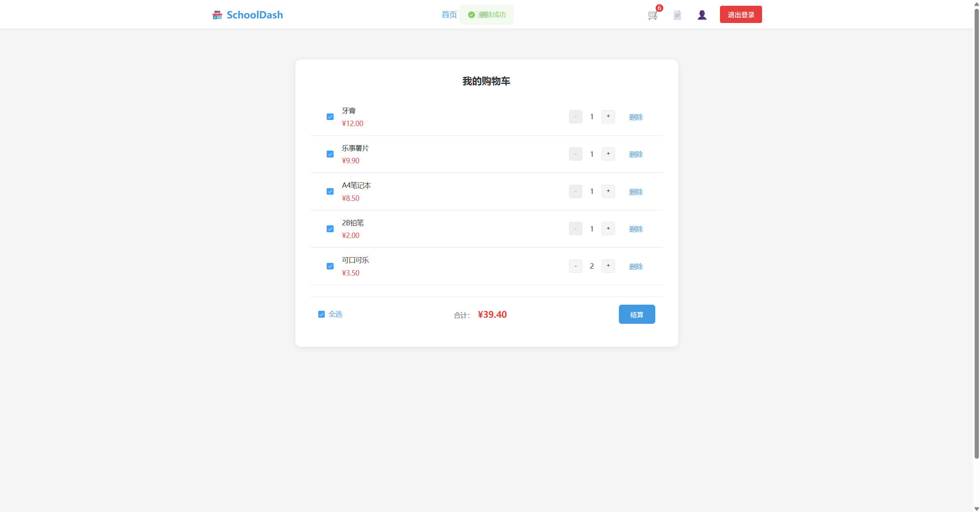
Task: Decrease 可口可乐 quantity with minus button
Action: click(x=575, y=266)
